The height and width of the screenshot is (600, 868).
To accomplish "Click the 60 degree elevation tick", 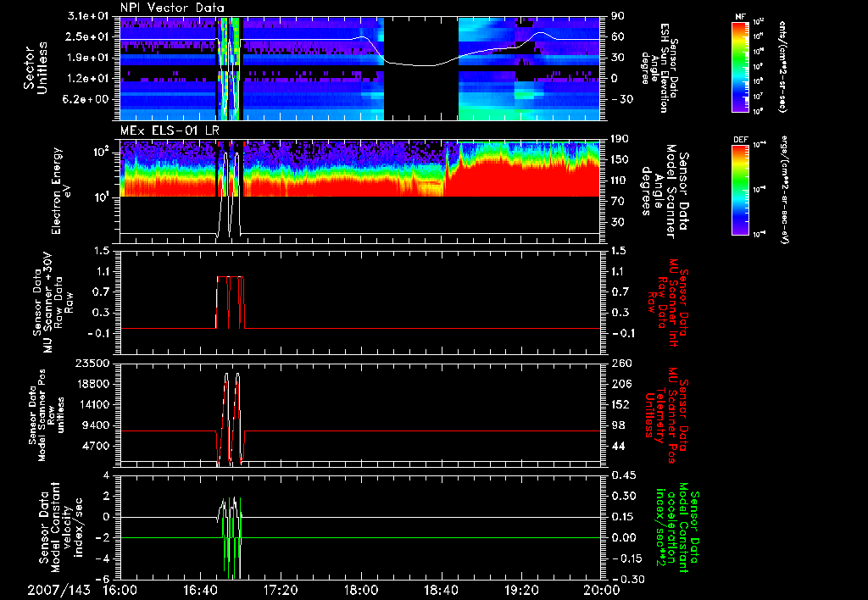I will pyautogui.click(x=618, y=37).
